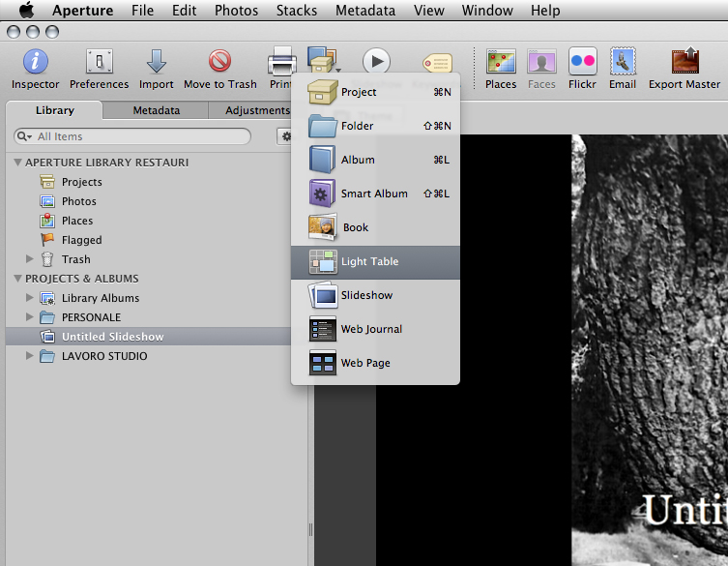Select Projects in the library sidebar
The height and width of the screenshot is (566, 728).
pyautogui.click(x=82, y=182)
